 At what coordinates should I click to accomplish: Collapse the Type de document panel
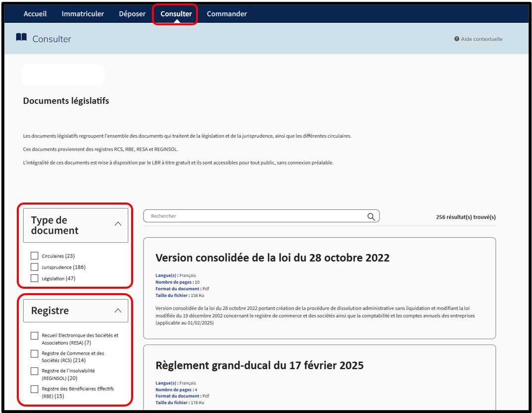pyautogui.click(x=118, y=224)
